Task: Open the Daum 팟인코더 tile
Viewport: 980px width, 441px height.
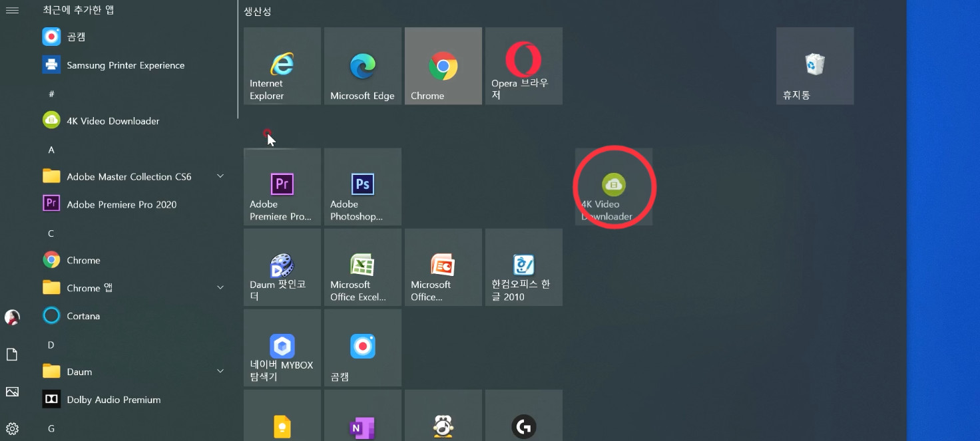Action: pyautogui.click(x=282, y=267)
